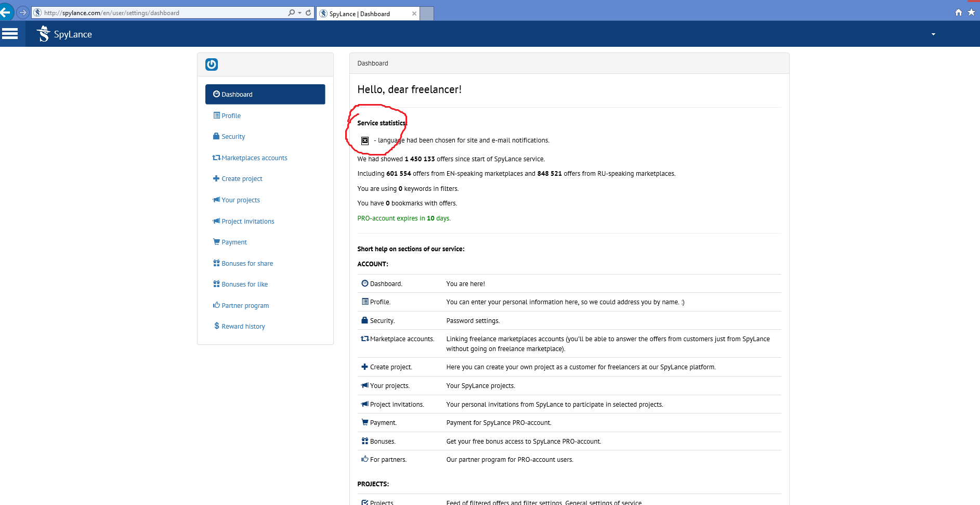
Task: Click the blue power icon in sidebar
Action: 212,64
